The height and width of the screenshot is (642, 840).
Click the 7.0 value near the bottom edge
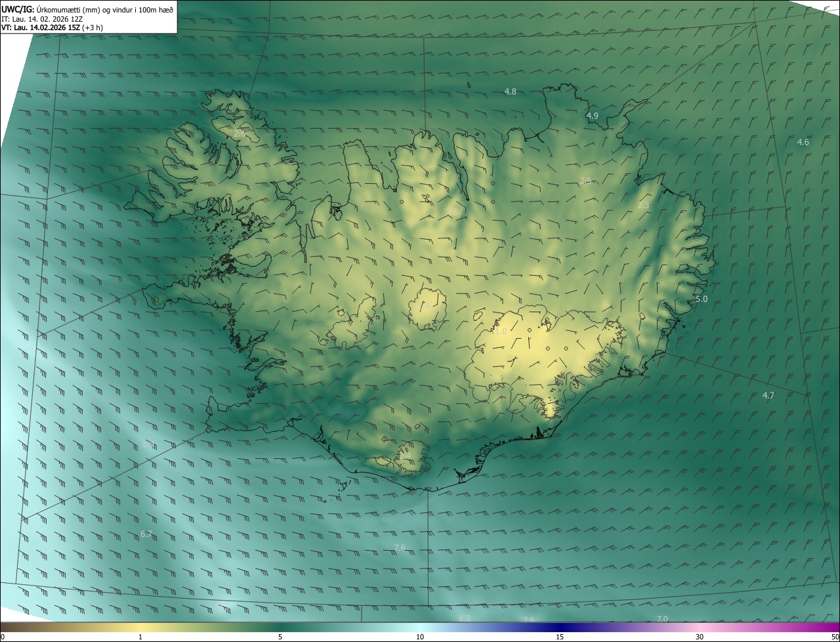pos(662,619)
